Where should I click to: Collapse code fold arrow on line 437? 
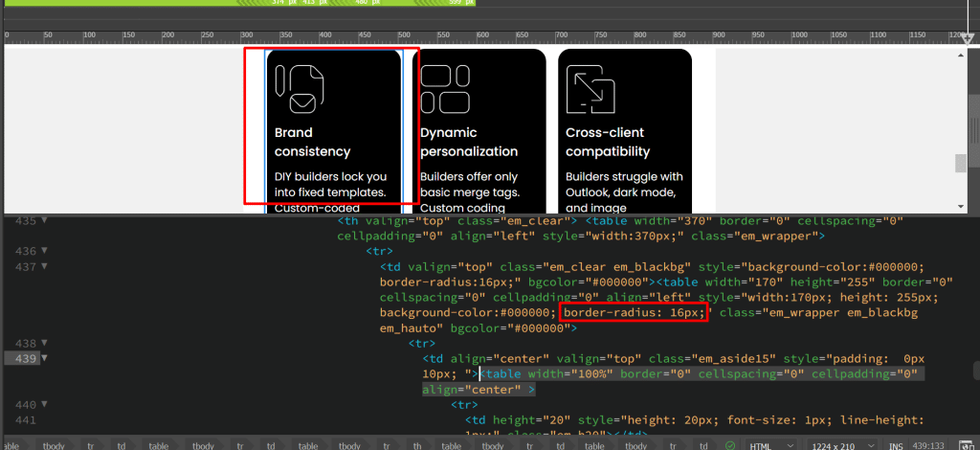44,266
